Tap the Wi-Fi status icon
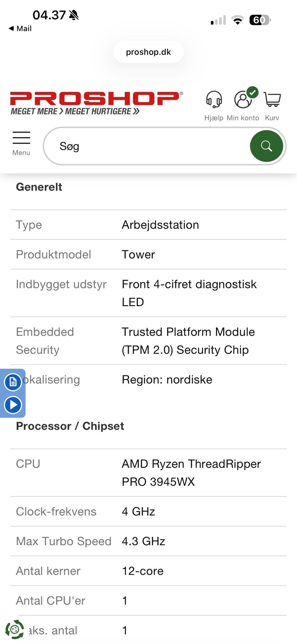 tap(238, 20)
